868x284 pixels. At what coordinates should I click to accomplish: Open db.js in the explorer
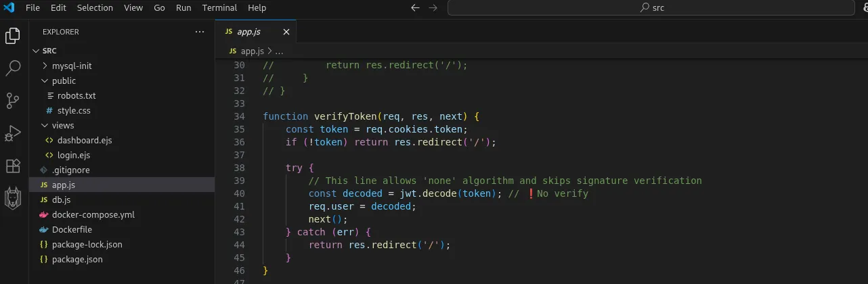[62, 200]
